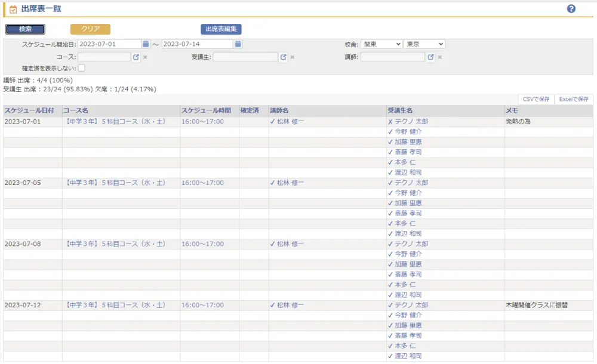Open student lookup popup icon

pyautogui.click(x=283, y=57)
